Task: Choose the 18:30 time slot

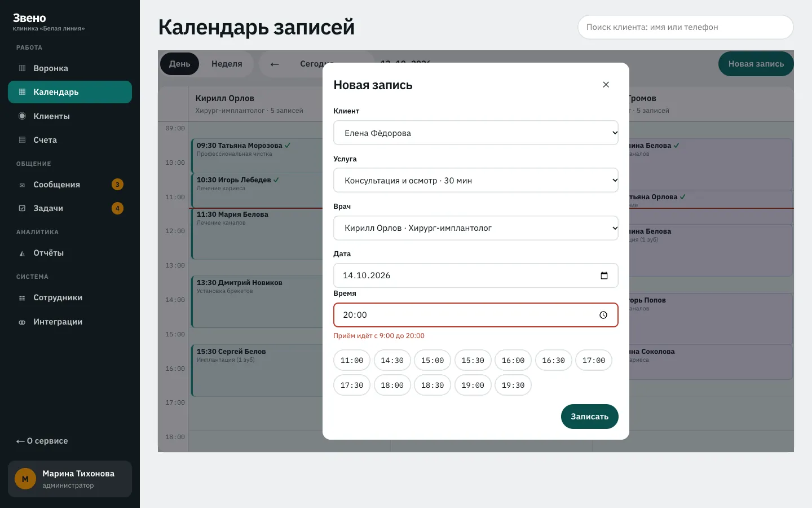Action: tap(433, 385)
